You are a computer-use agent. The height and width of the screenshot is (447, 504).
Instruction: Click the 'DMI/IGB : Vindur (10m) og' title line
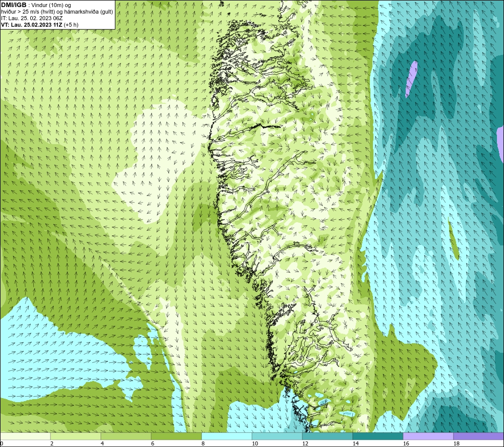point(36,5)
